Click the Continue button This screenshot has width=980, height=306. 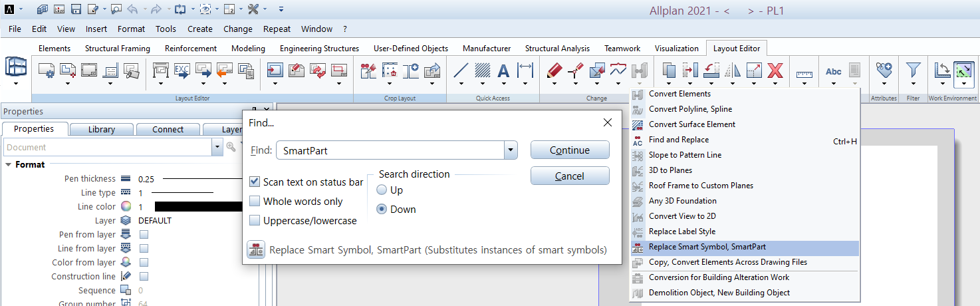pos(570,150)
